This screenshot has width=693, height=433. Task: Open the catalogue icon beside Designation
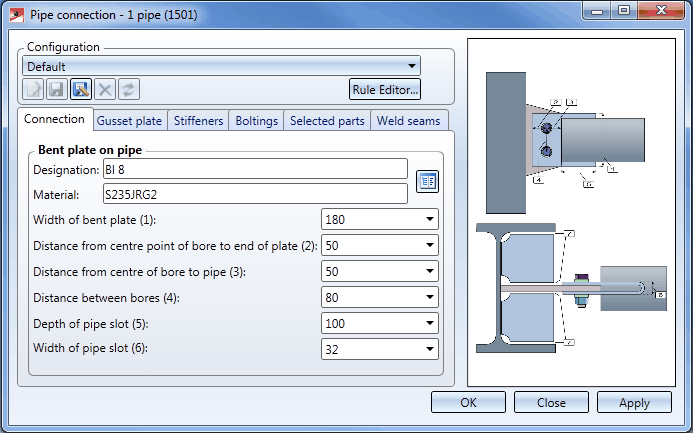click(427, 182)
